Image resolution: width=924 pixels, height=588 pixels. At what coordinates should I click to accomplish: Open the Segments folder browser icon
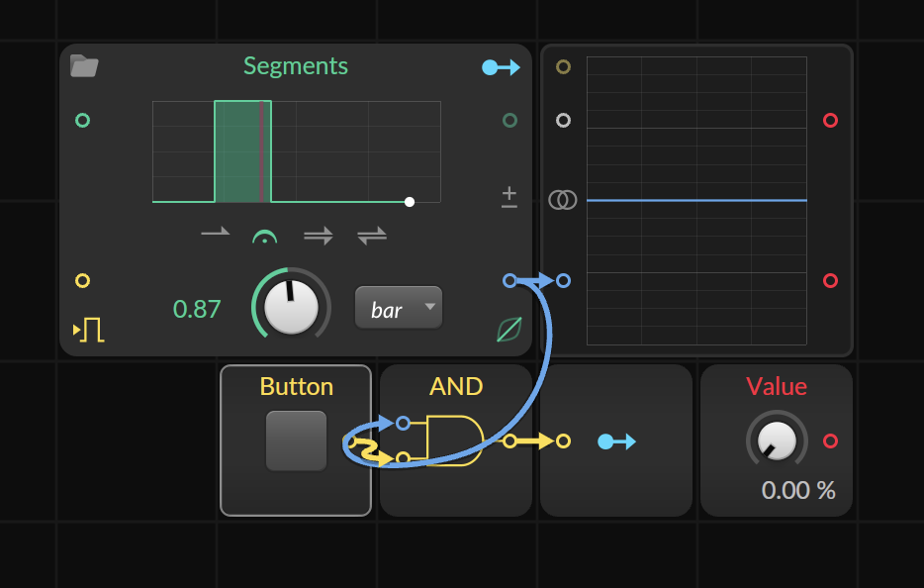coord(84,66)
